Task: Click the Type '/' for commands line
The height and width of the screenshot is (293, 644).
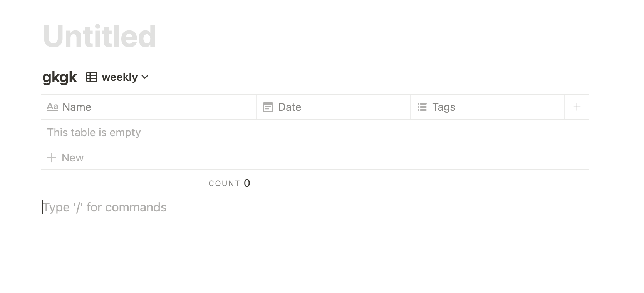Action: pos(105,207)
